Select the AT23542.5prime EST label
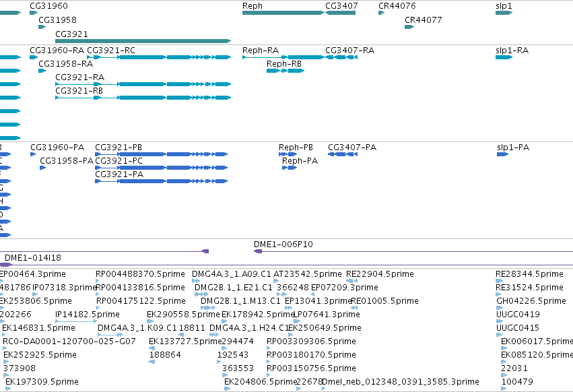 [x=308, y=274]
